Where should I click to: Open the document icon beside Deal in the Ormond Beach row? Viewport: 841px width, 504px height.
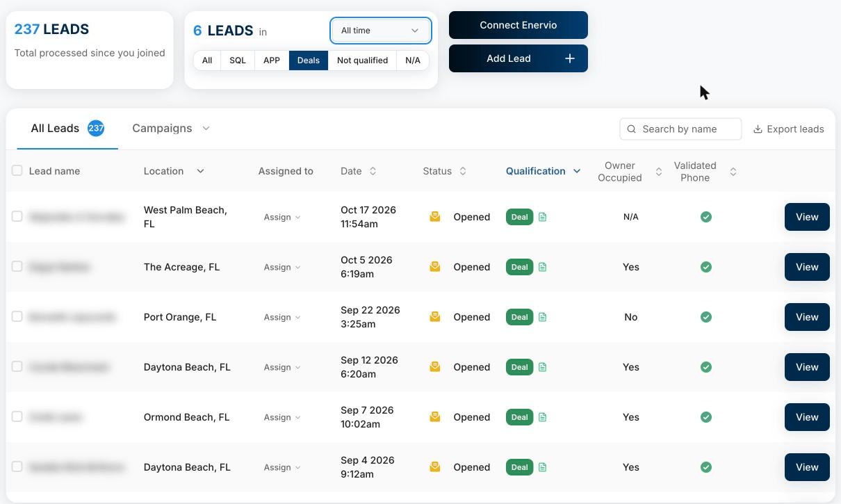pos(543,417)
